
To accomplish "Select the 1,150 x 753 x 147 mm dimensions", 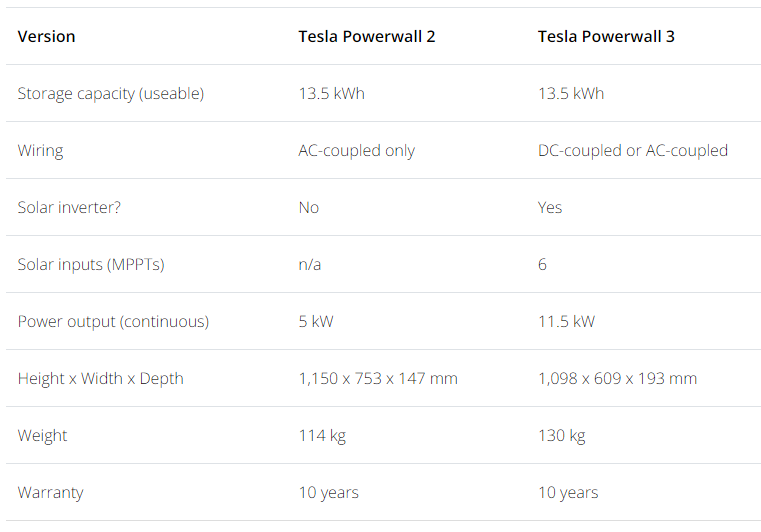I will pyautogui.click(x=378, y=379).
